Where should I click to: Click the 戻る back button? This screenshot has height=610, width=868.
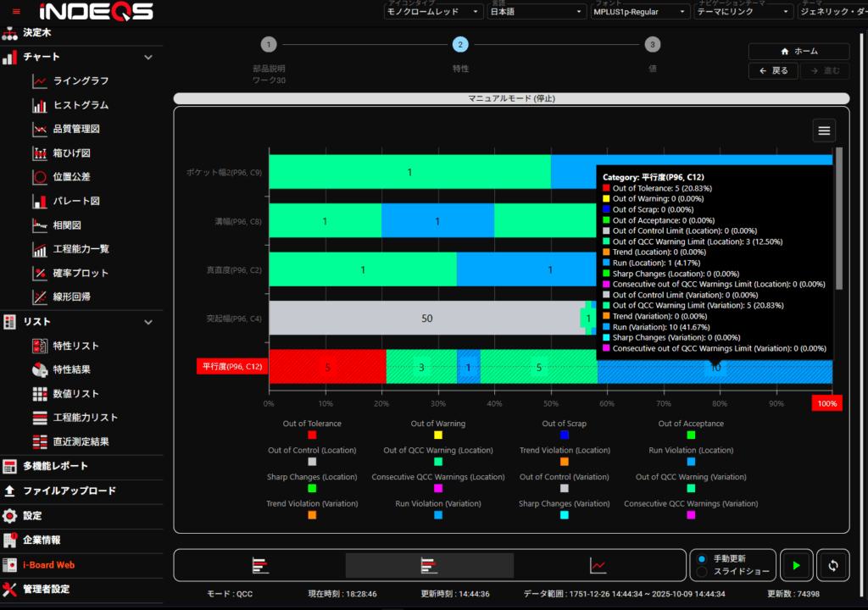[x=773, y=71]
